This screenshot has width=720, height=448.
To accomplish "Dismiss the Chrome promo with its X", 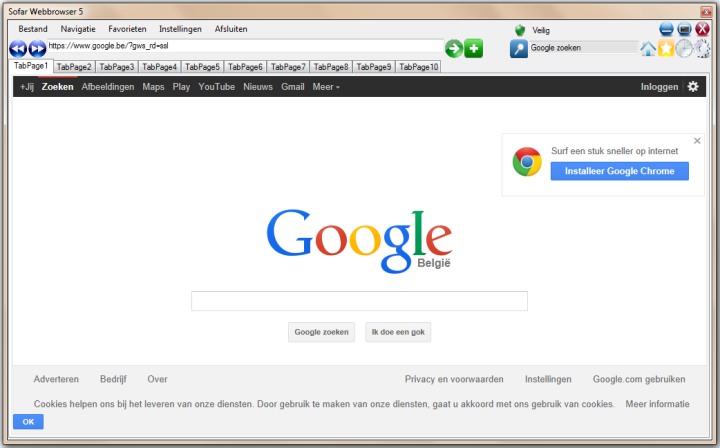I will 697,140.
